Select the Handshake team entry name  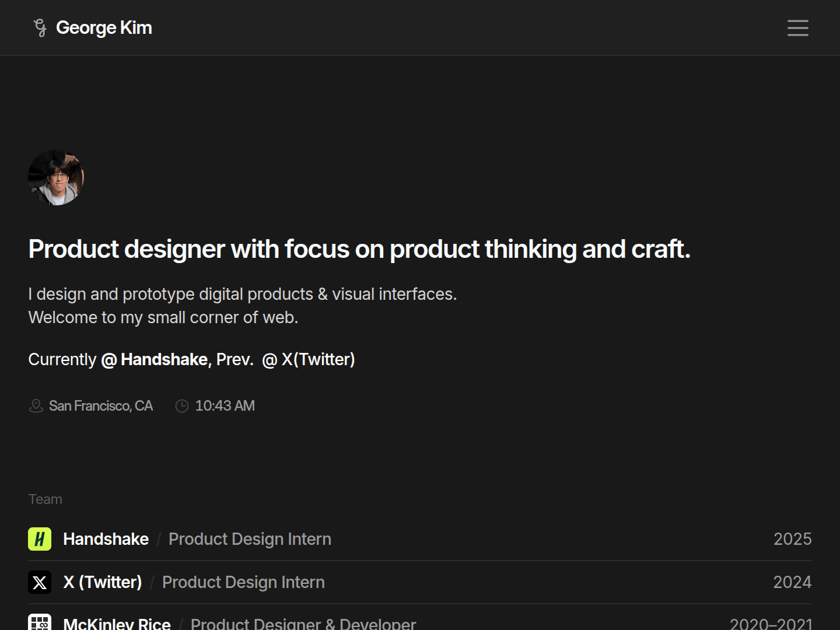pos(106,539)
